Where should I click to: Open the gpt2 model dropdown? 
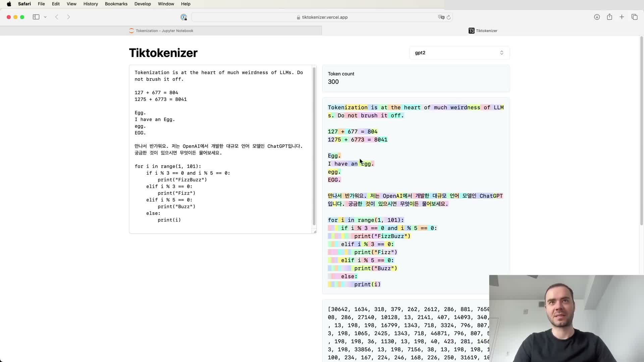pyautogui.click(x=459, y=53)
